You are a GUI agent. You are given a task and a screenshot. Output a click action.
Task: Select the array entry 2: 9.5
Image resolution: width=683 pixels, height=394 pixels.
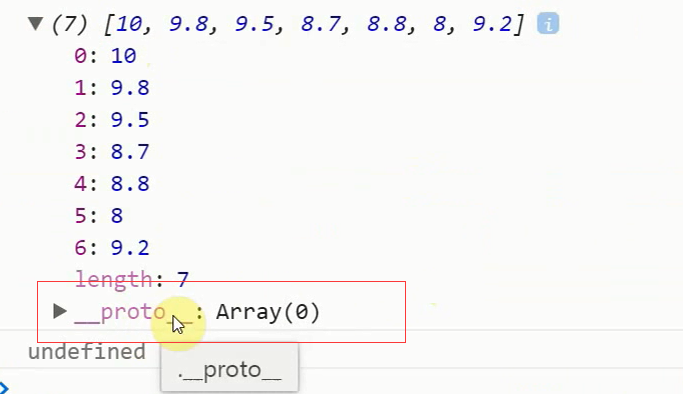click(112, 120)
